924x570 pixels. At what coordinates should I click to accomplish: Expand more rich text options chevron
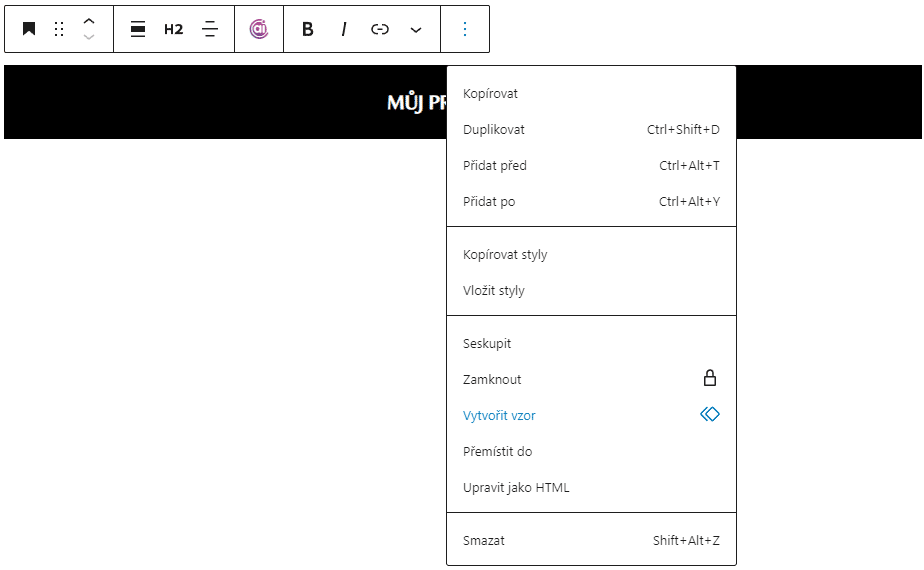416,29
